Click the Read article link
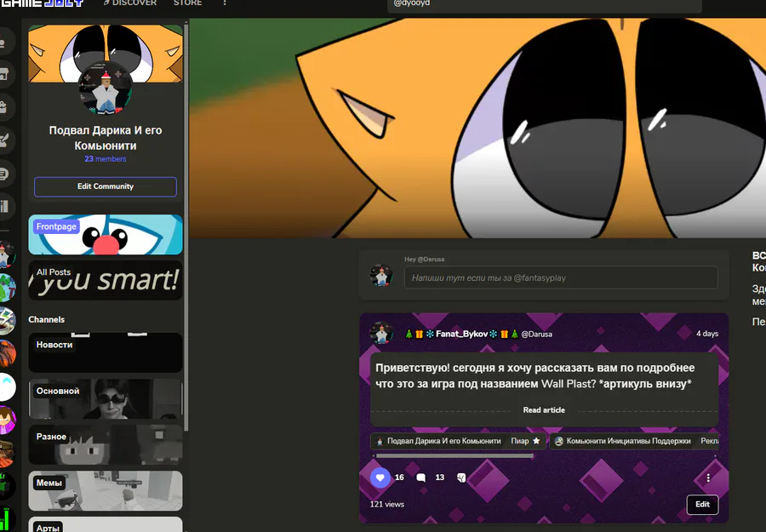The width and height of the screenshot is (766, 532). (544, 410)
